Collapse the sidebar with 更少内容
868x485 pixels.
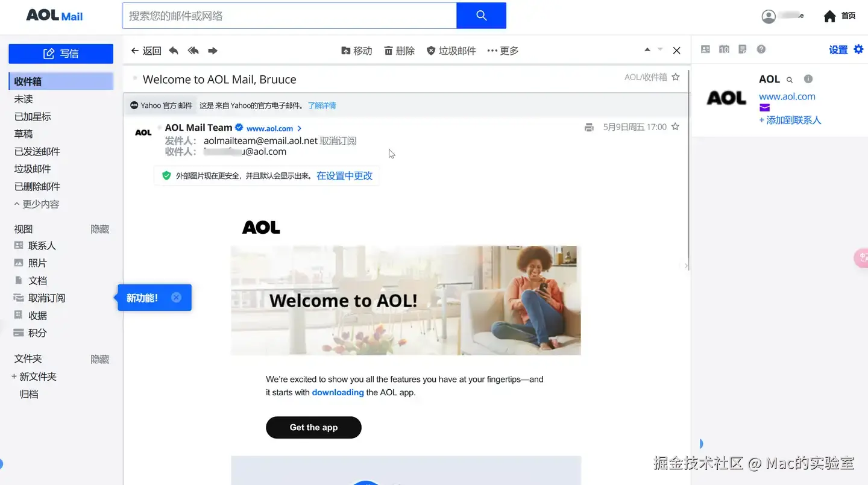[37, 204]
